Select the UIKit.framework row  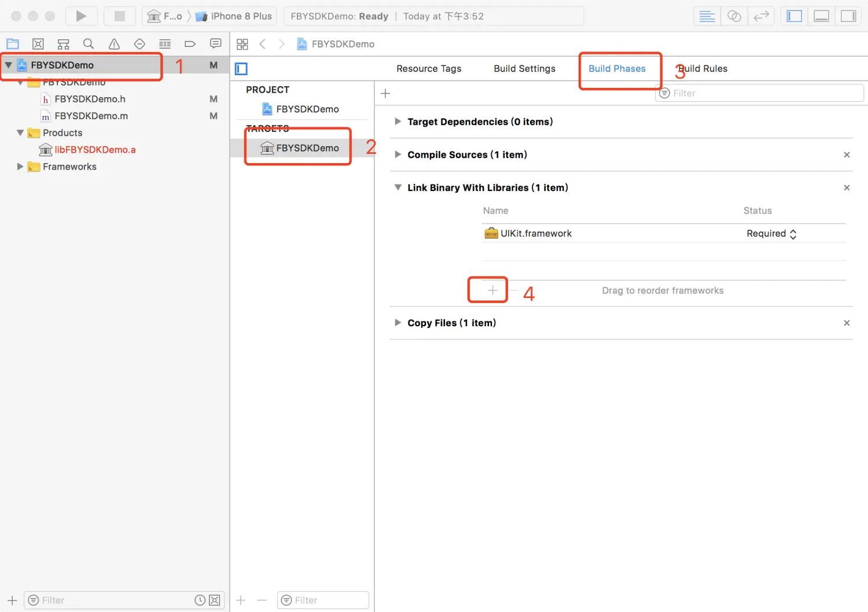click(663, 234)
